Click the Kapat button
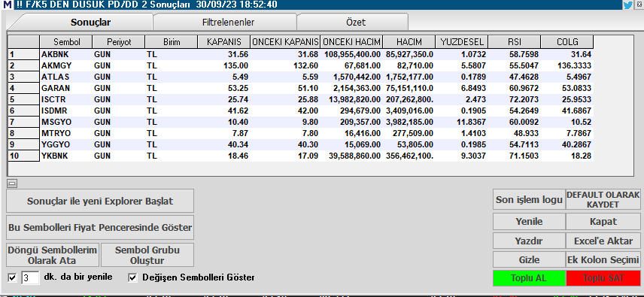 [603, 222]
